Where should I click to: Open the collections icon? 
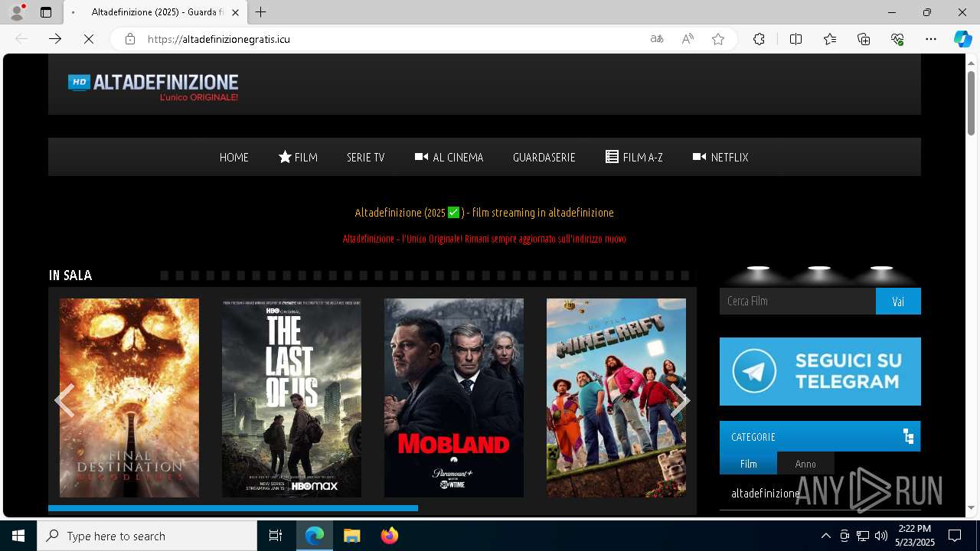(x=864, y=39)
